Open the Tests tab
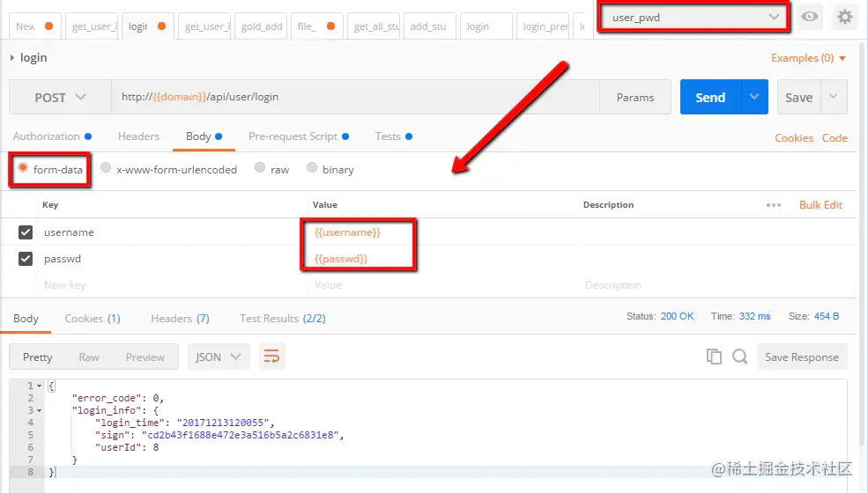 (x=393, y=136)
